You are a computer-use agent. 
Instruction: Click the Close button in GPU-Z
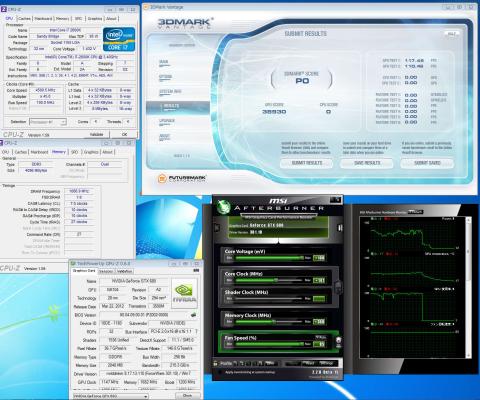pos(188,396)
